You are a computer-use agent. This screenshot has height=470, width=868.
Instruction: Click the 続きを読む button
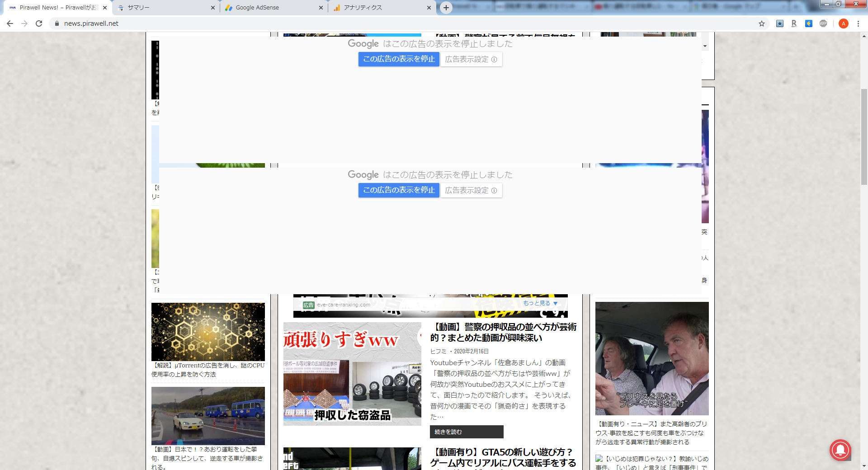click(x=467, y=432)
